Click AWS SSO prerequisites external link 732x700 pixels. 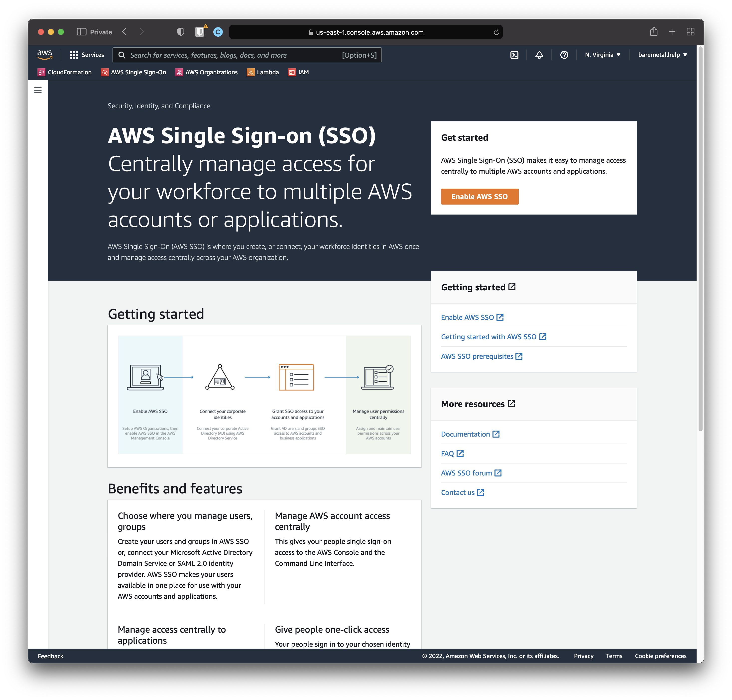pyautogui.click(x=482, y=356)
